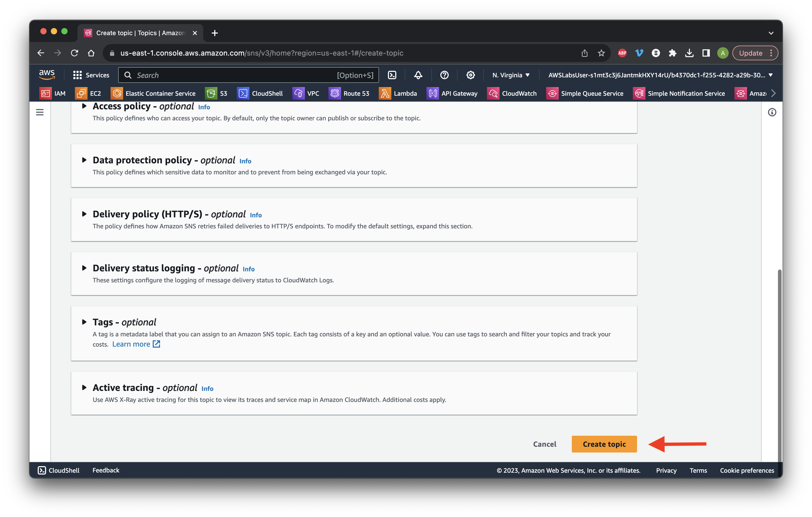Expand the Active tracing section
Image resolution: width=812 pixels, height=517 pixels.
coord(84,387)
